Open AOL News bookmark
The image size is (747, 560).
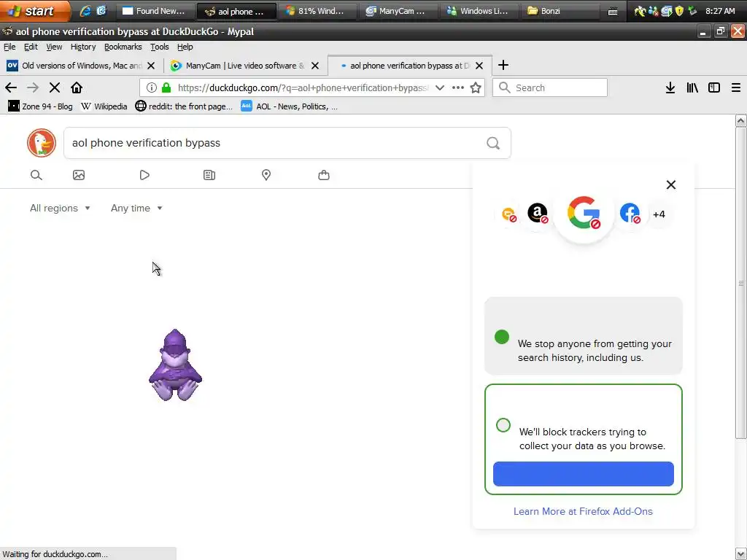pos(289,106)
